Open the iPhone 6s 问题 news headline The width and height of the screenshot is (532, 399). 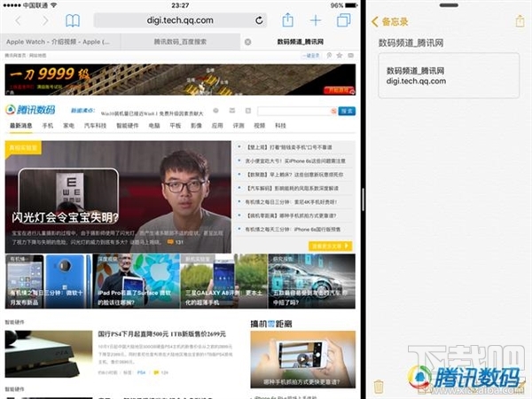(x=295, y=160)
